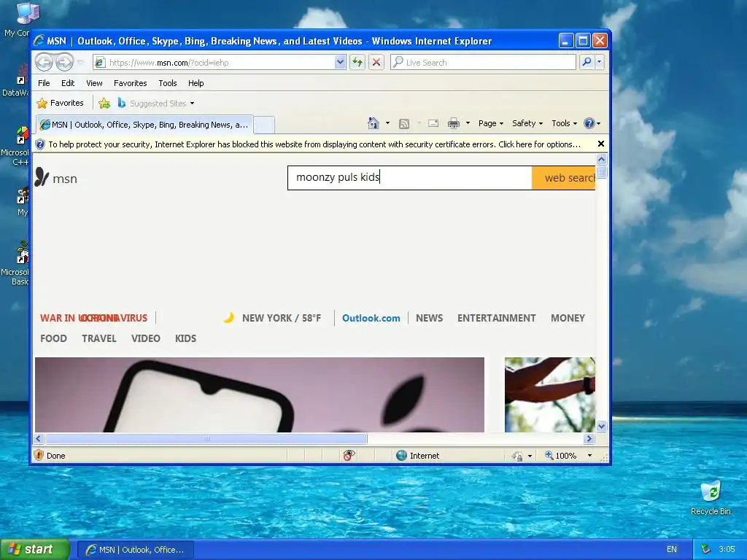Image resolution: width=747 pixels, height=560 pixels.
Task: Click the Add to Favorites Bar icon
Action: click(x=104, y=103)
